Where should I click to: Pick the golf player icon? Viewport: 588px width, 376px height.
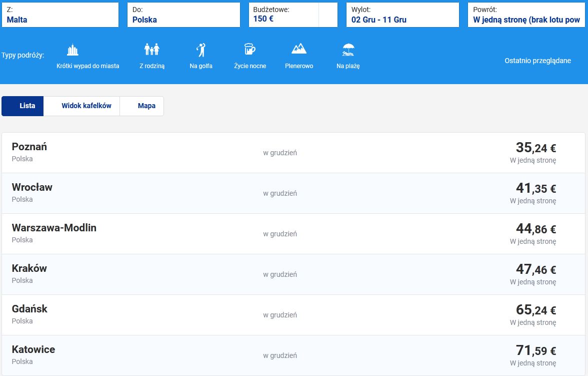point(201,50)
